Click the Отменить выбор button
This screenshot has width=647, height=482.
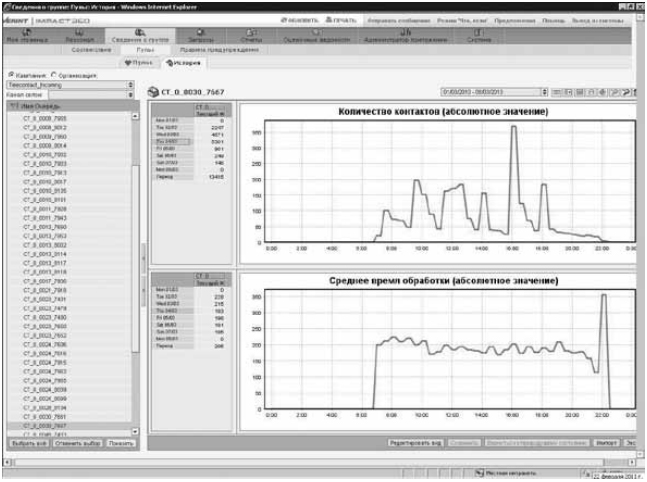tap(78, 443)
